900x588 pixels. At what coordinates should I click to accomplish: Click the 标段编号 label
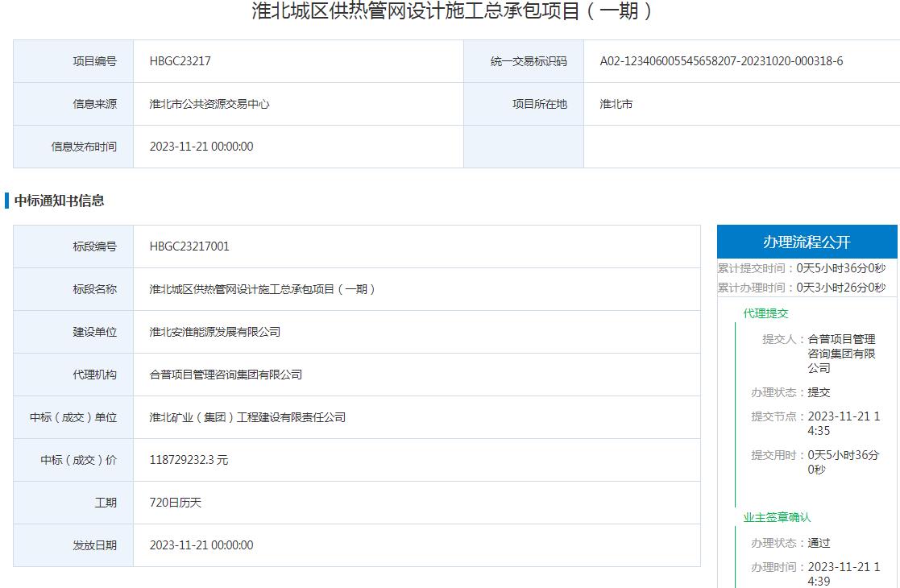coord(94,246)
